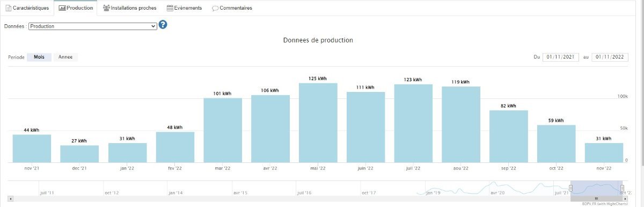The width and height of the screenshot is (644, 207).
Task: Select the Production tab
Action: point(75,8)
